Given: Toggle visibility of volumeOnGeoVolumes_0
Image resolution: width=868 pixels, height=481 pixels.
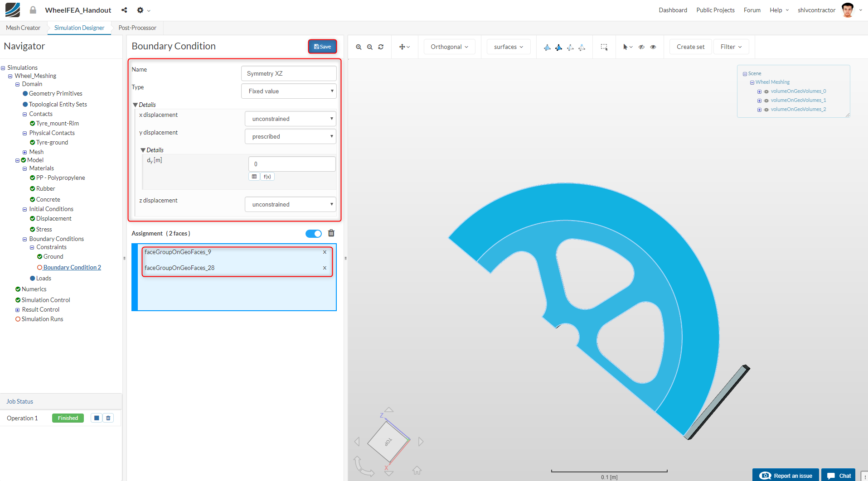Looking at the screenshot, I should (x=766, y=91).
